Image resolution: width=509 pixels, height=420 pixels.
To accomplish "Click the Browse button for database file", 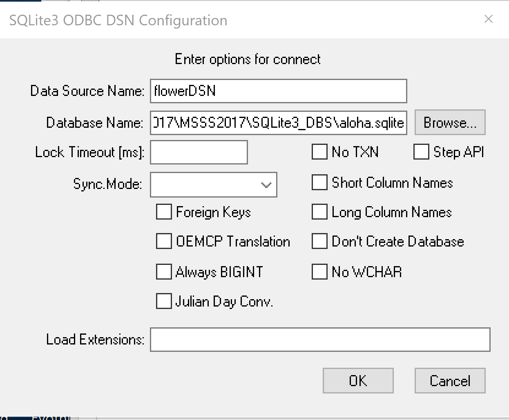I will tap(450, 122).
